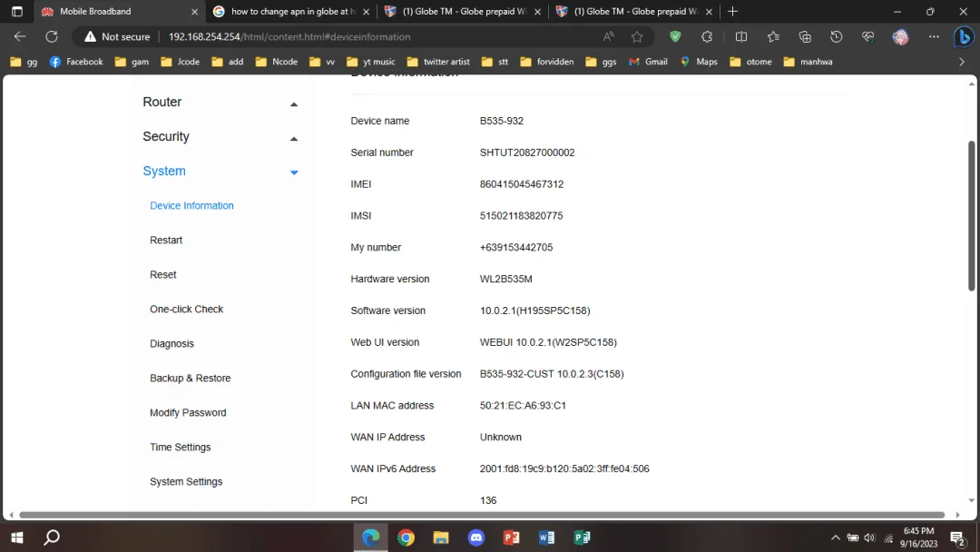This screenshot has width=980, height=552.
Task: Open the Read aloud icon in address bar
Action: pos(608,37)
